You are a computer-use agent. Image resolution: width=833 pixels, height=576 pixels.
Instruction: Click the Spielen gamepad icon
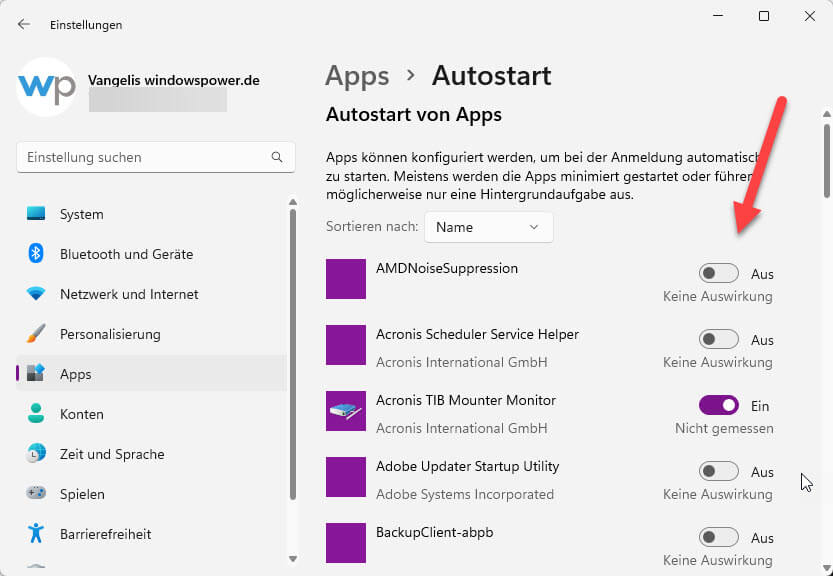(x=36, y=493)
